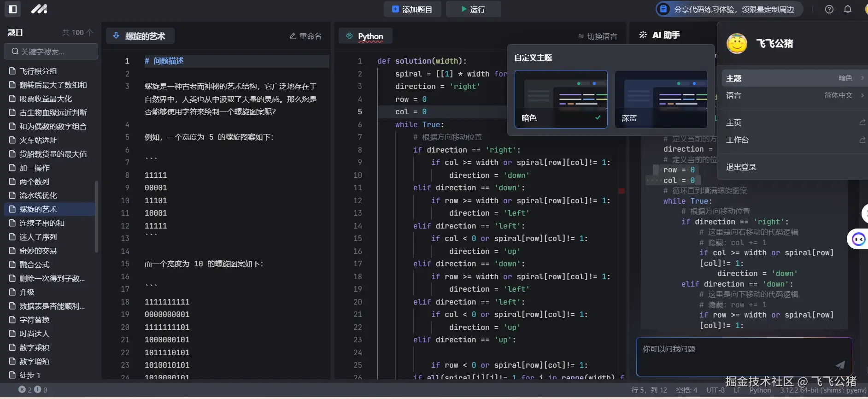Screen dimensions: 868x399
Task: Focus the 关键字搜索 search field
Action: click(51, 52)
